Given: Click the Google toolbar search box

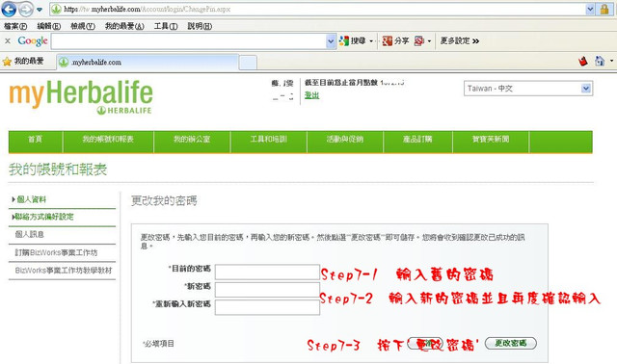Looking at the screenshot, I should click(x=189, y=41).
